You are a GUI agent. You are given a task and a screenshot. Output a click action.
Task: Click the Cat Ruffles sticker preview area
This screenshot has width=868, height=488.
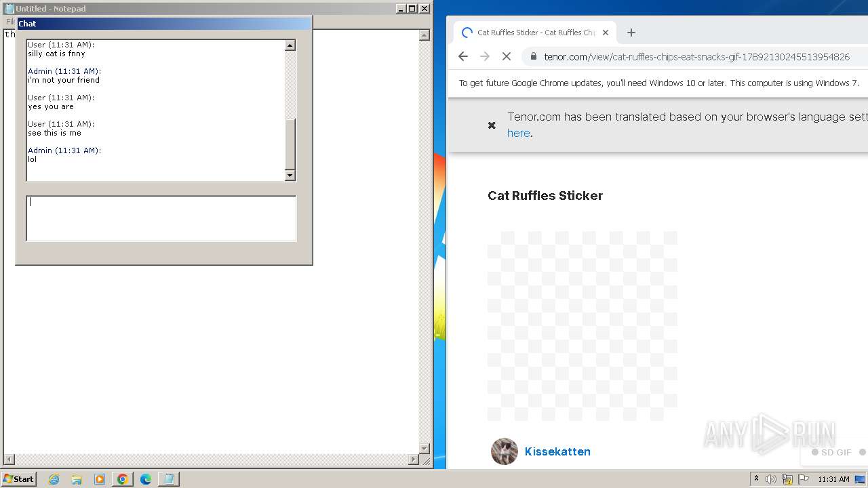[582, 326]
